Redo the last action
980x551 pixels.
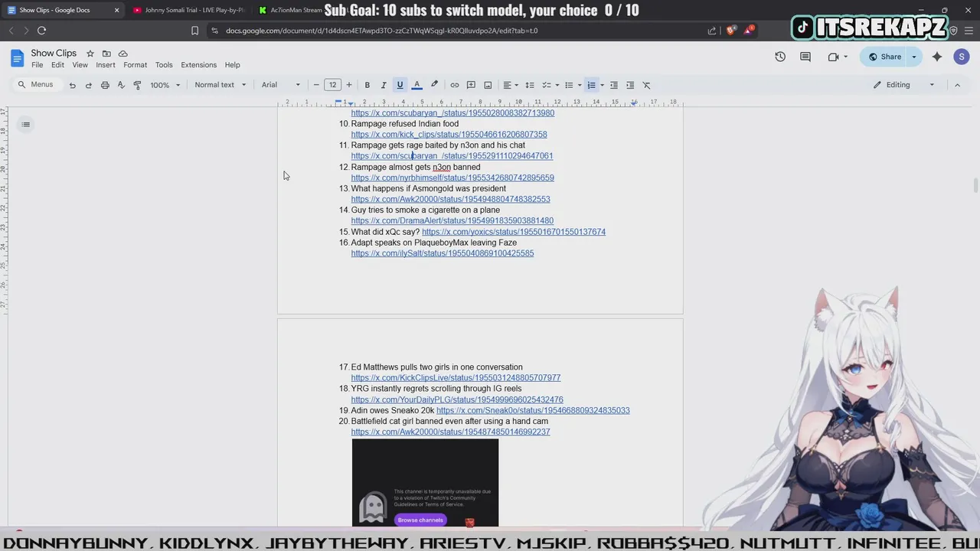click(89, 85)
